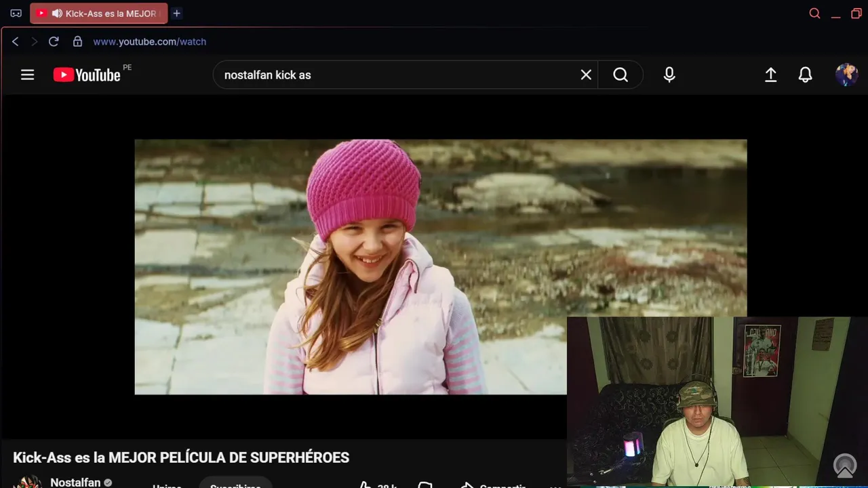
Task: Open the Nostalfan channel name link
Action: point(75,482)
